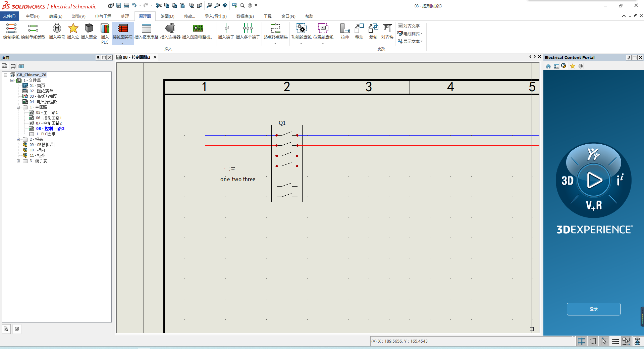The height and width of the screenshot is (349, 644).
Task: Toggle snap-to-grid cursor button in status bar
Action: click(604, 341)
